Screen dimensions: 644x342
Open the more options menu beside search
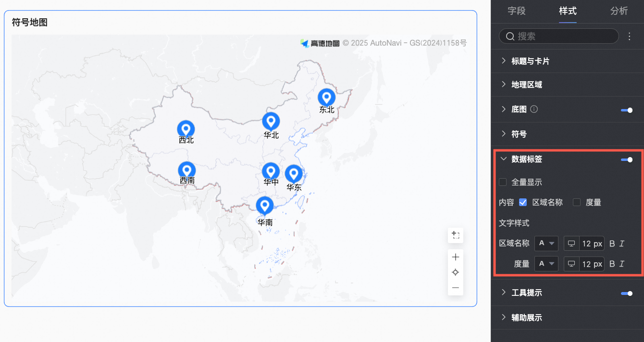(630, 36)
